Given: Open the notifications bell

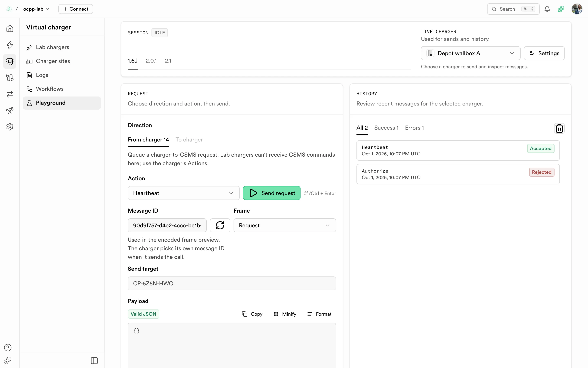Looking at the screenshot, I should click(547, 9).
